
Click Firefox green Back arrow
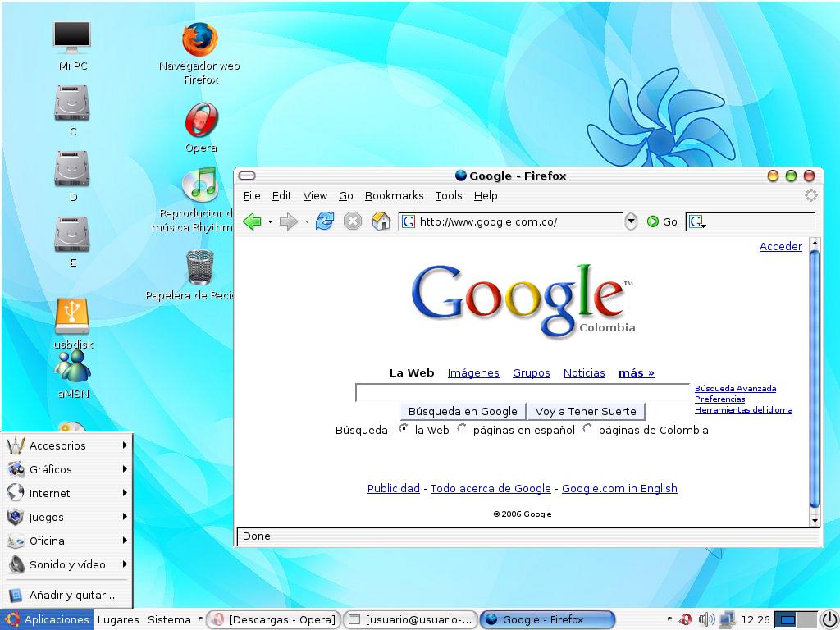tap(252, 221)
